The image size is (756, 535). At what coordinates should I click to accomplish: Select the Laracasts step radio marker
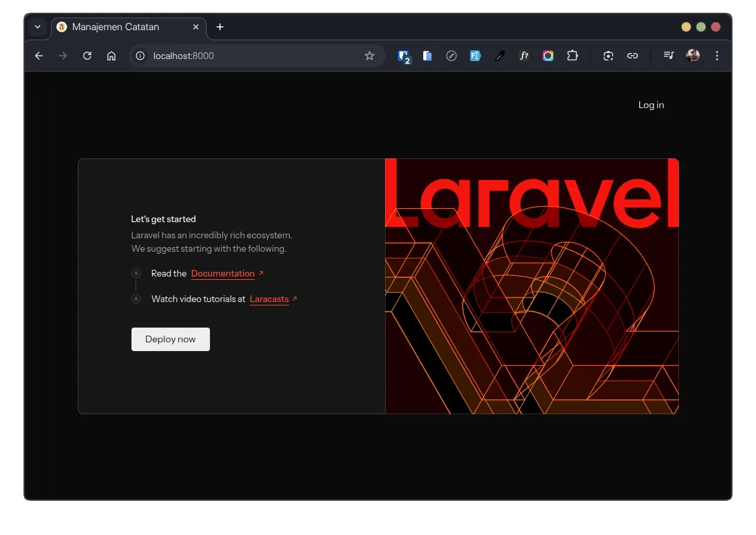(x=136, y=299)
